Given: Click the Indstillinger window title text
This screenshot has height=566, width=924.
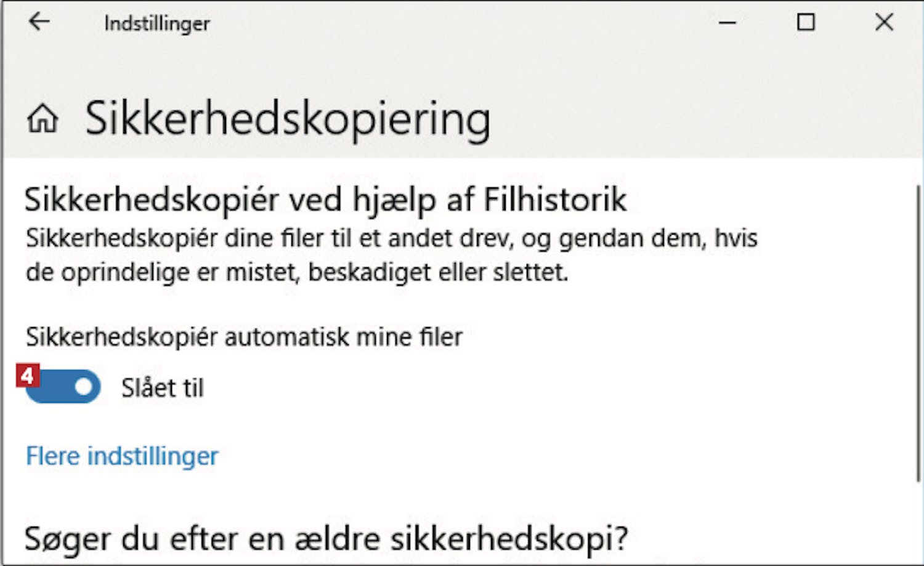Looking at the screenshot, I should 157,23.
